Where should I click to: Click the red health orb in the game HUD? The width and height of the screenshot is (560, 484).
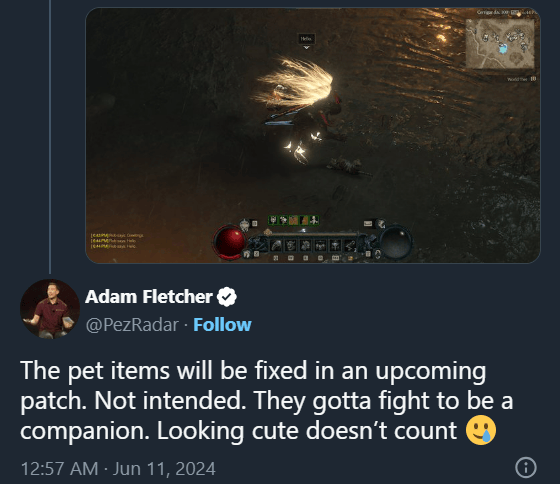pos(229,241)
